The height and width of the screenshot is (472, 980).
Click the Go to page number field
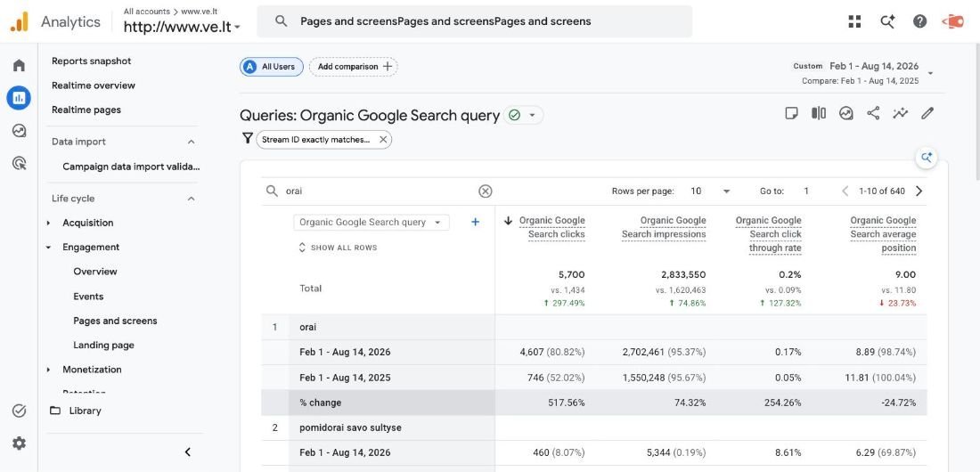coord(806,191)
